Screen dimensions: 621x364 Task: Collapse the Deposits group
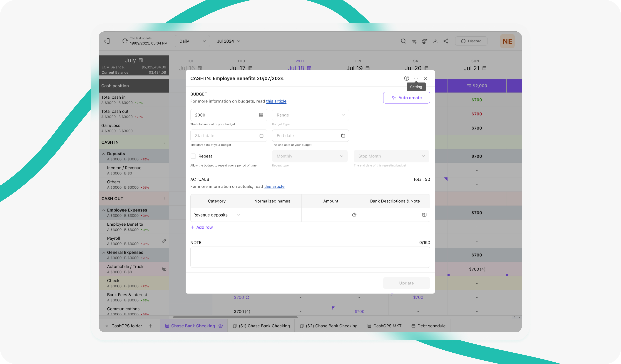(104, 154)
